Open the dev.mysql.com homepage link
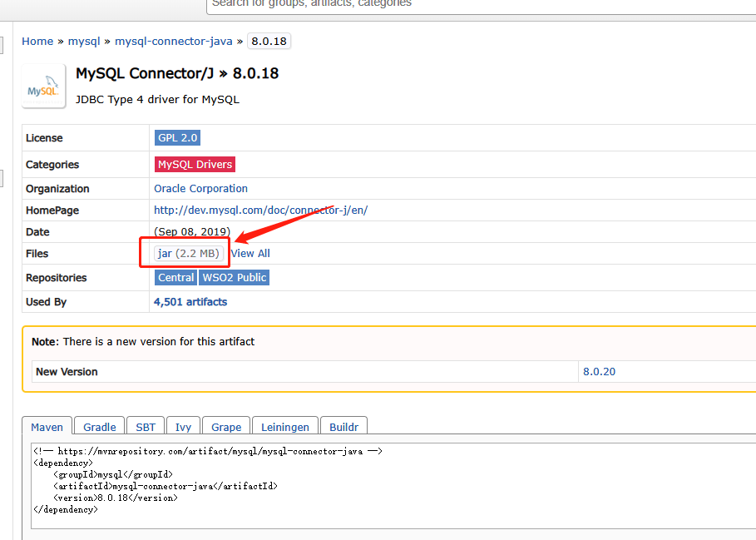756x540 pixels. pyautogui.click(x=260, y=211)
